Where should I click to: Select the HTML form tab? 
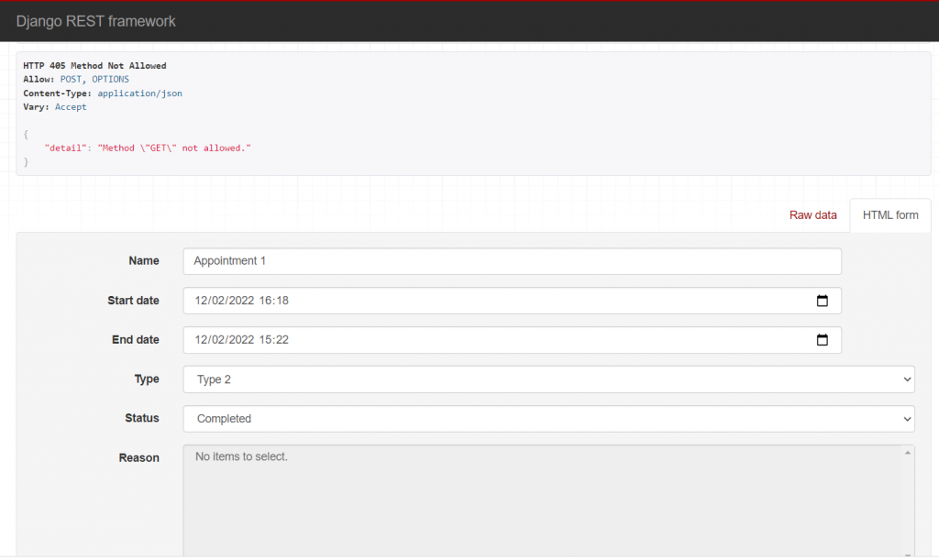coord(889,215)
